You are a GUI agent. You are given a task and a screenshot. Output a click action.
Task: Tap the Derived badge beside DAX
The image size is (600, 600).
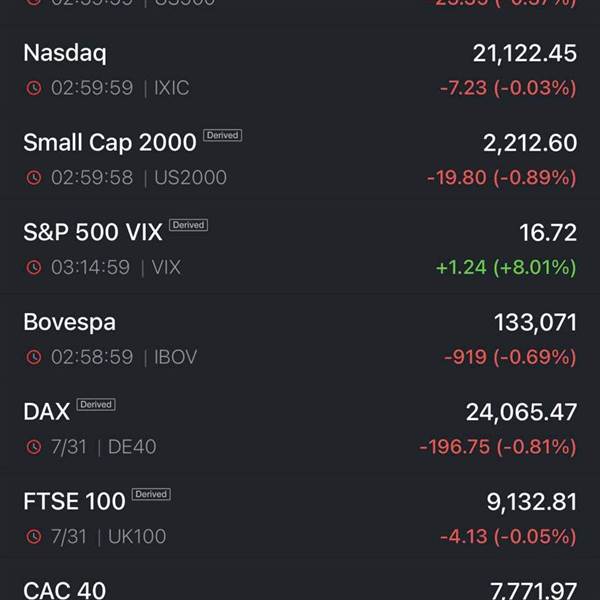pyautogui.click(x=96, y=404)
